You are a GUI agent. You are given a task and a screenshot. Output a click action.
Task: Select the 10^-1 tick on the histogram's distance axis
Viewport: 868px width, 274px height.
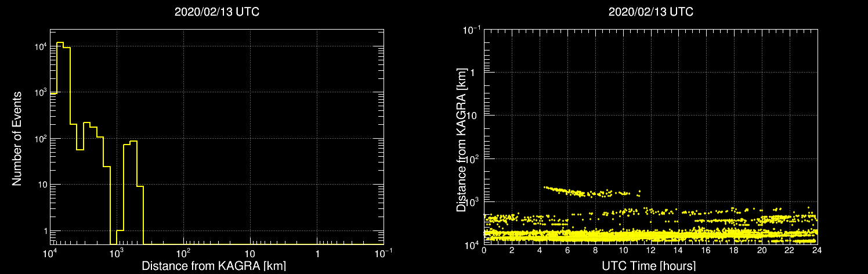click(x=384, y=253)
